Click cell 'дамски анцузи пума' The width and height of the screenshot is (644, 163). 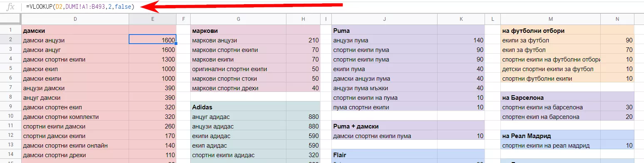(x=384, y=79)
